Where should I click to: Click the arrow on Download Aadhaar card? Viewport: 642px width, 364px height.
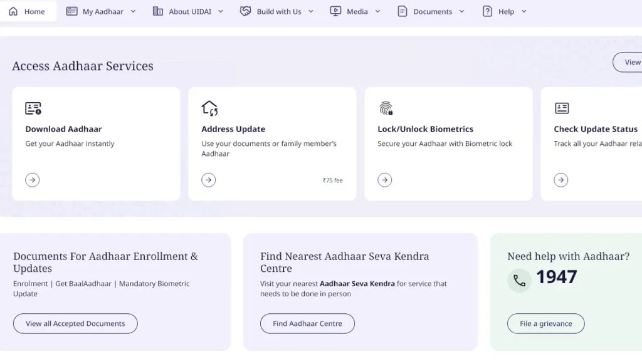33,180
